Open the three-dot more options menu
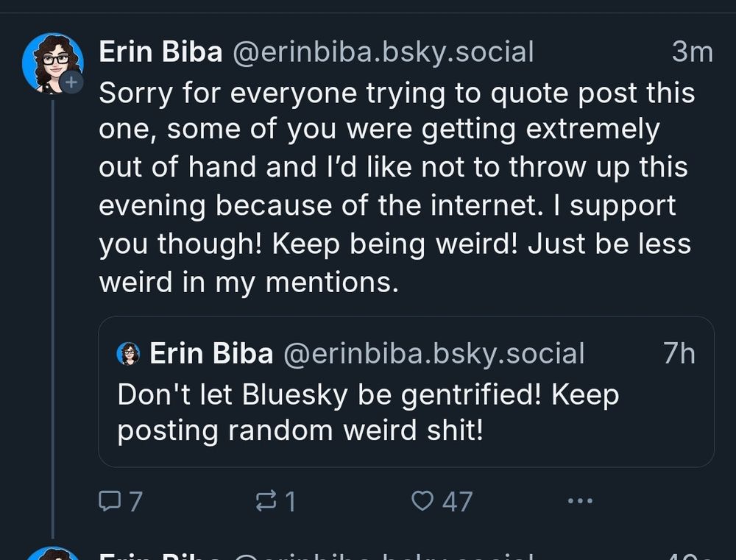Viewport: 736px width, 560px height. 580,502
